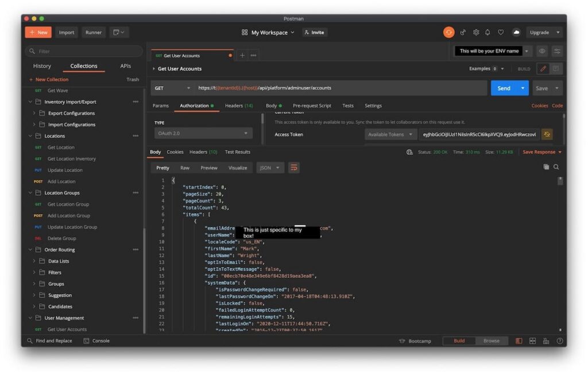This screenshot has height=375, width=588.
Task: Toggle sidebar icon in status bar
Action: point(519,341)
